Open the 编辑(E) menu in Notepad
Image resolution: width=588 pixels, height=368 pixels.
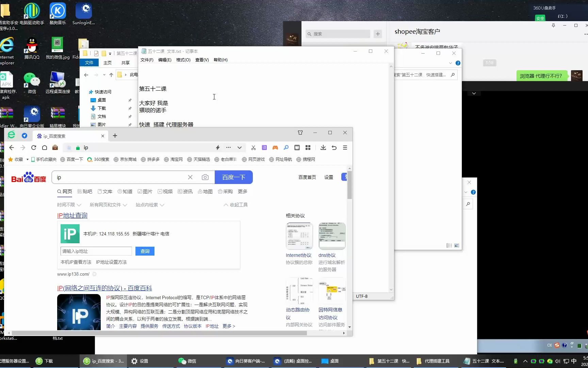165,60
